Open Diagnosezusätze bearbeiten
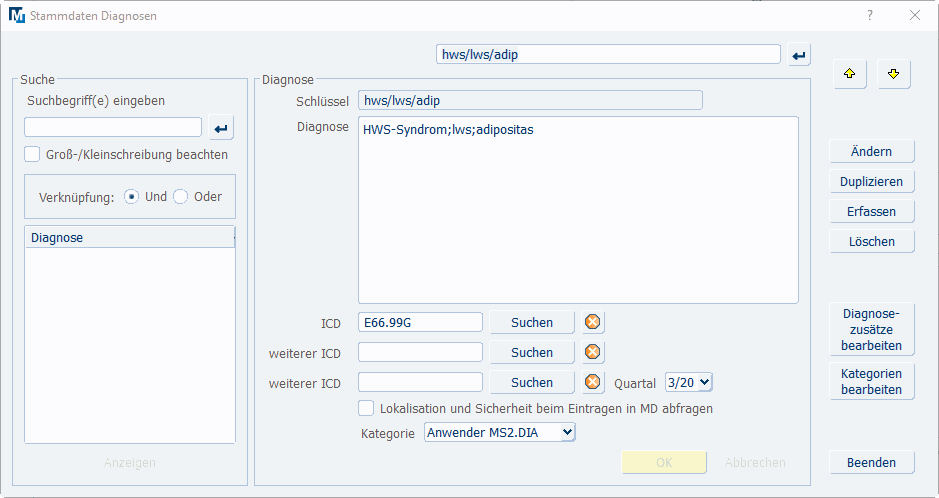 pyautogui.click(x=871, y=328)
